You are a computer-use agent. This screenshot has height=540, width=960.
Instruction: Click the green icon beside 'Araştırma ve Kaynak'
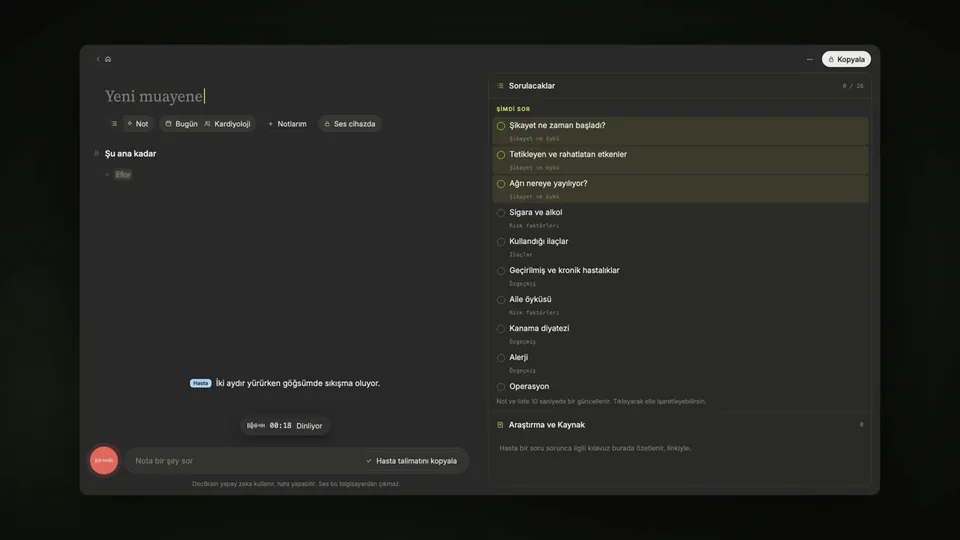coord(500,425)
